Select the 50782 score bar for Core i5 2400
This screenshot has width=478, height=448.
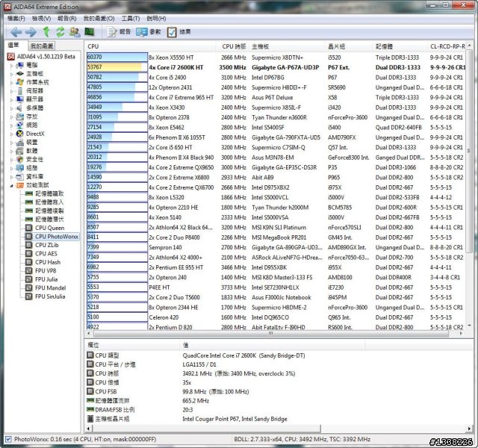coord(117,77)
